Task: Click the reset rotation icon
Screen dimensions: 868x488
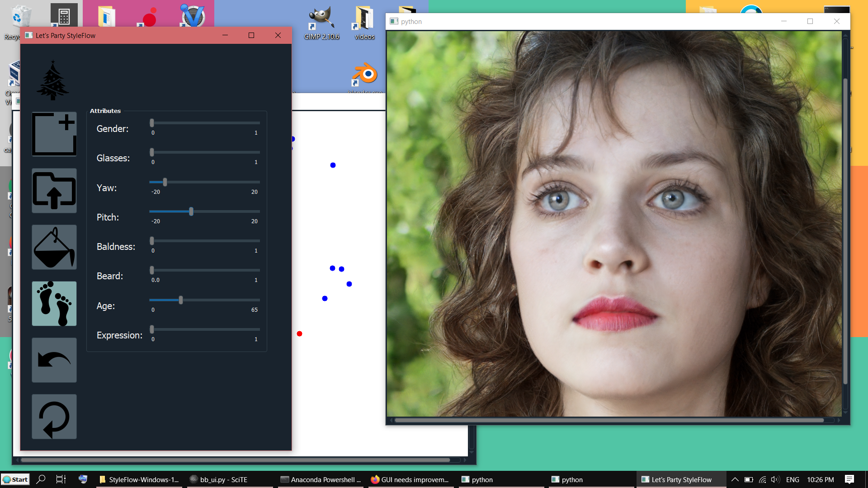Action: coord(54,417)
